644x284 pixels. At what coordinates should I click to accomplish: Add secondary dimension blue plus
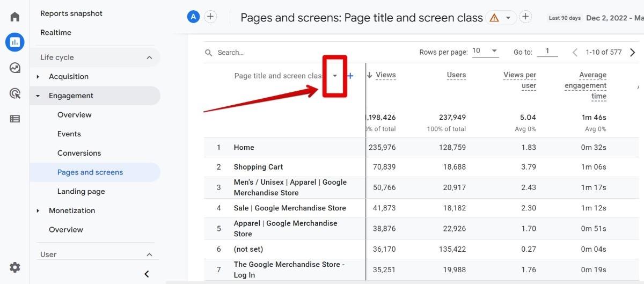(x=350, y=76)
